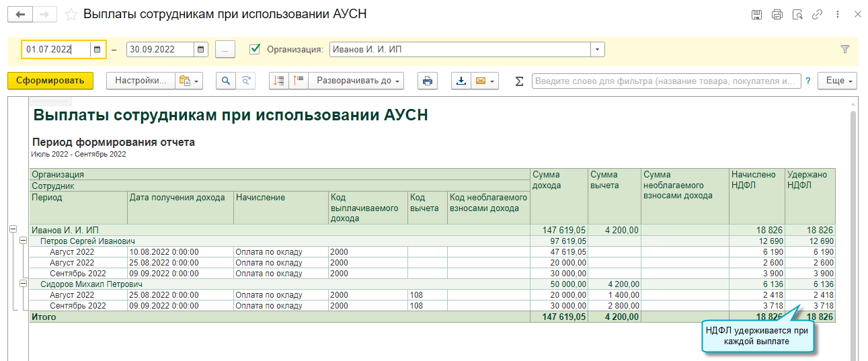Open calendar for start date 01.07.2022
The height and width of the screenshot is (361, 868).
pyautogui.click(x=97, y=49)
